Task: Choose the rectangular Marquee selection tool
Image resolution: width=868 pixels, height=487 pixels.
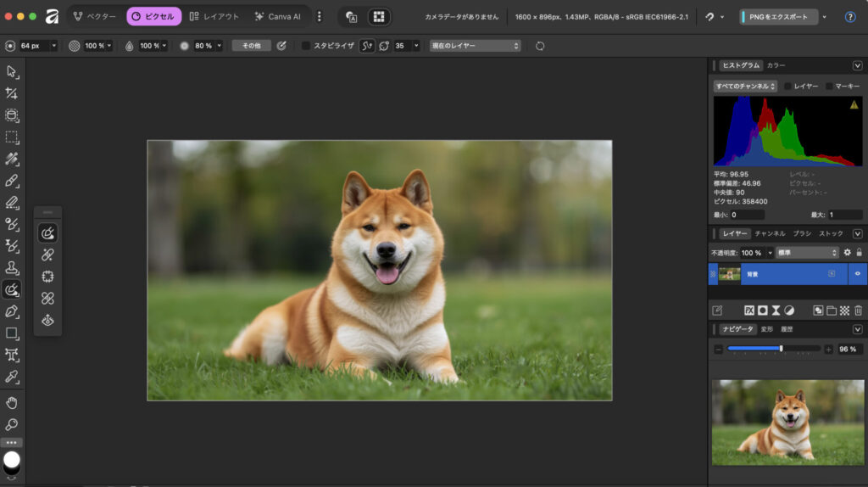Action: [12, 137]
